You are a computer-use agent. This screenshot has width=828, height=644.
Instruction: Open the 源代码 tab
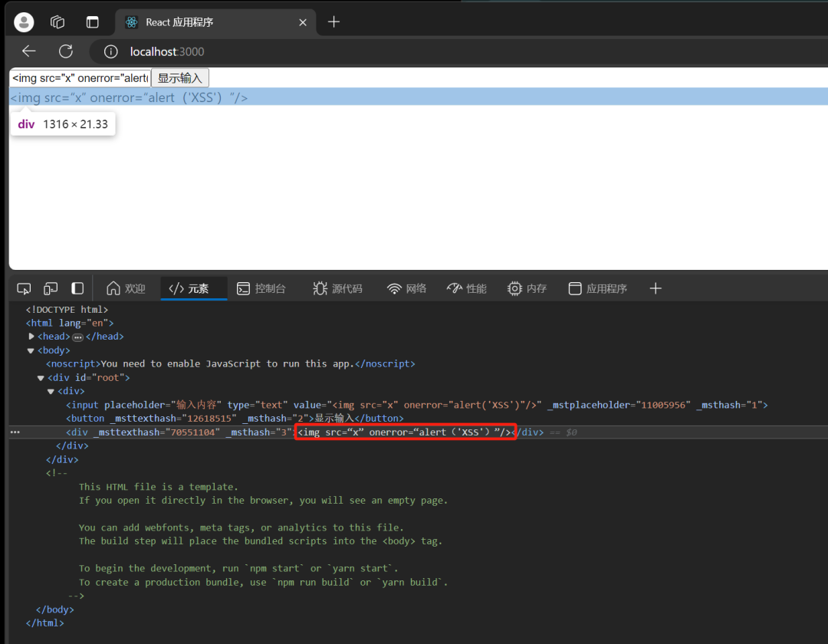[x=337, y=288]
